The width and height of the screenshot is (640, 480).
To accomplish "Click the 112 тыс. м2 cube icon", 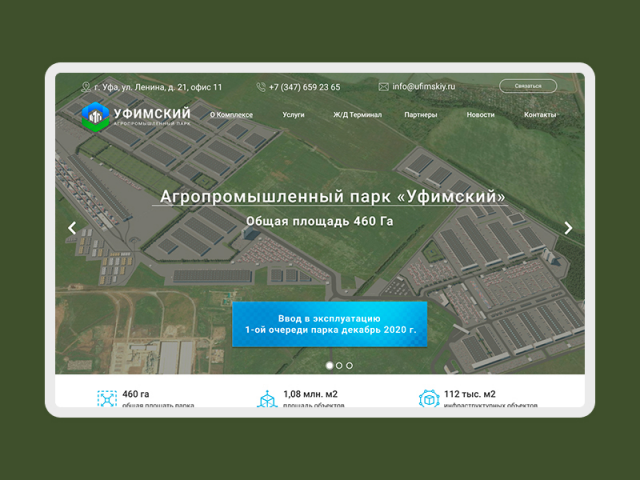I will point(429,399).
